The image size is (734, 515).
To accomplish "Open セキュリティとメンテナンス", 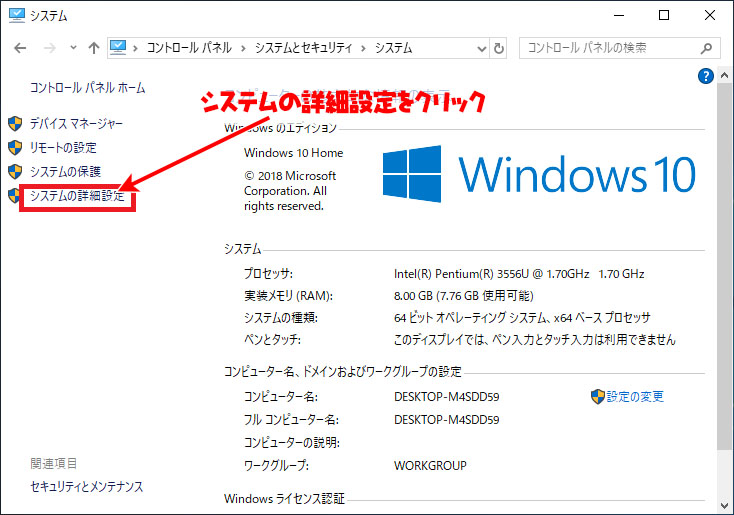I will pyautogui.click(x=87, y=486).
